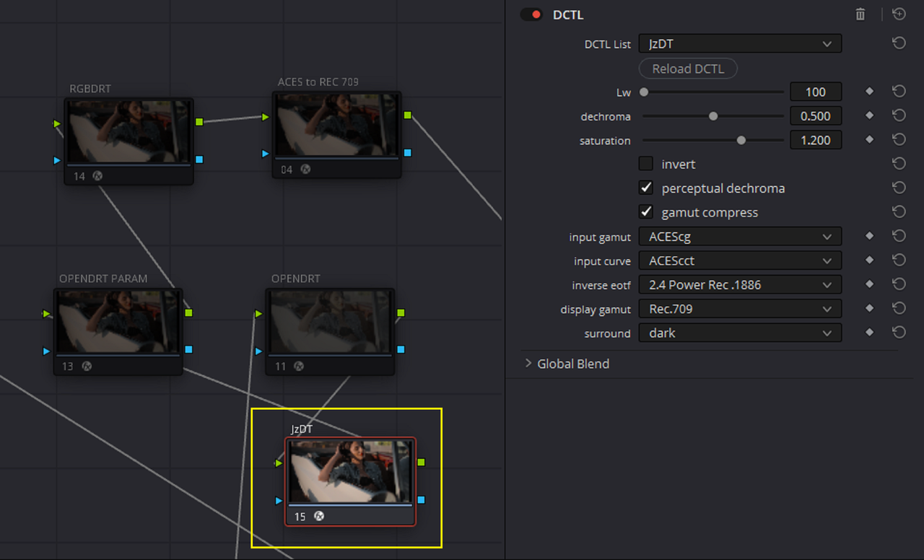924x560 pixels.
Task: Add keyframe for inverse eotf
Action: pyautogui.click(x=869, y=284)
